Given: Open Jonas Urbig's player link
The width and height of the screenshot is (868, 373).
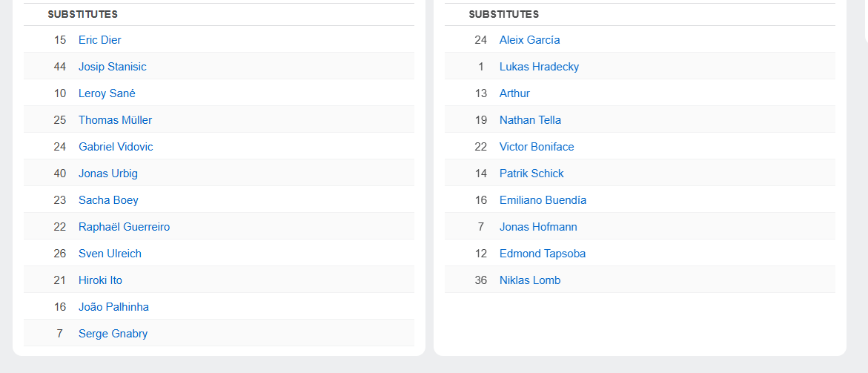Looking at the screenshot, I should coord(107,174).
